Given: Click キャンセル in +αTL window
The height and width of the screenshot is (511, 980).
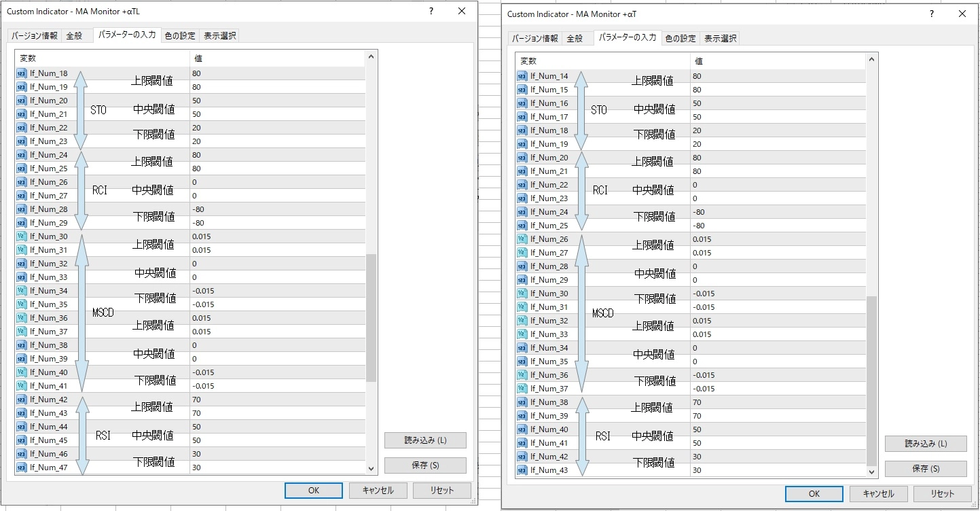Looking at the screenshot, I should pos(378,491).
